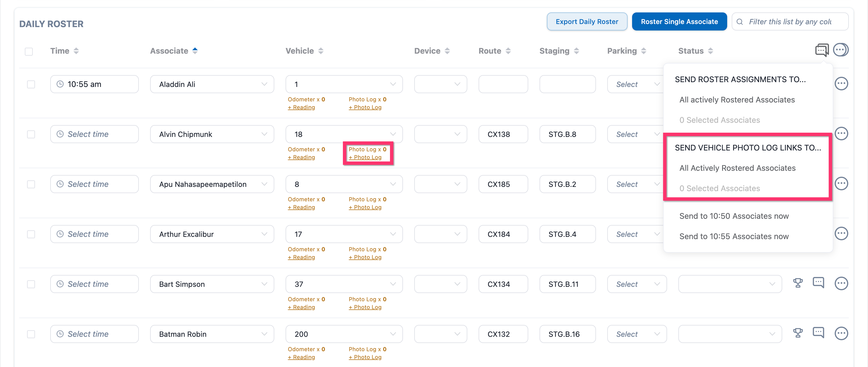The image size is (868, 367).
Task: Click trophy icon in Bart Simpson row
Action: [x=797, y=283]
